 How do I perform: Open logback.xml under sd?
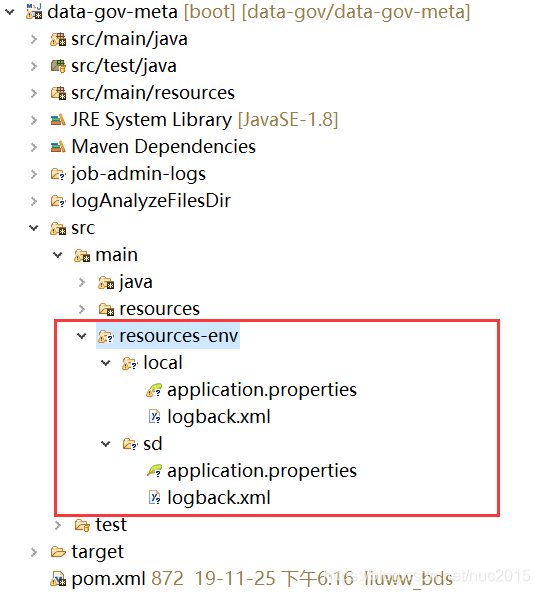(219, 498)
